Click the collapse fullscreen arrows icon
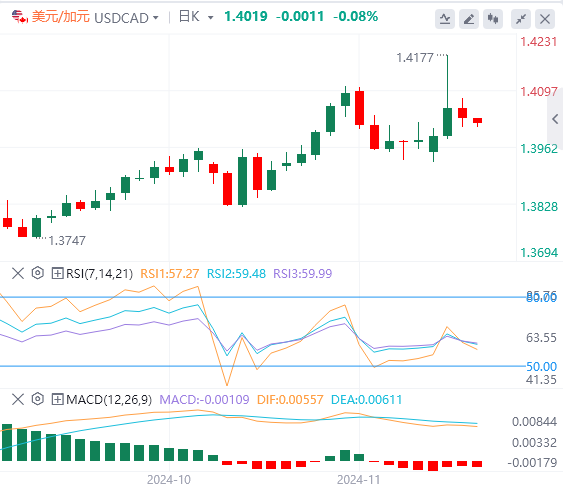563x491 pixels. point(521,19)
